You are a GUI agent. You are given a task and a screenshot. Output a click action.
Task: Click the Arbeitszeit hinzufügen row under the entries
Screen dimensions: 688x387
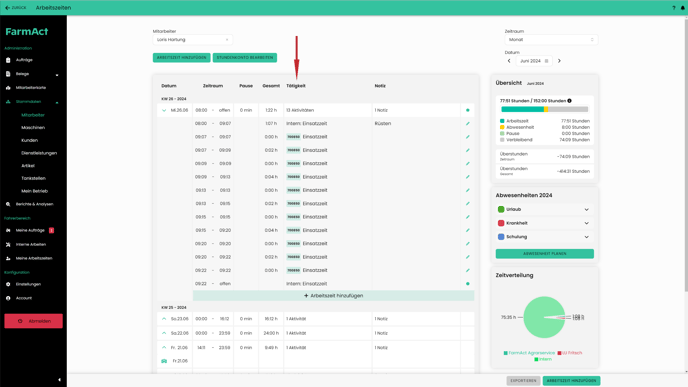pos(333,296)
